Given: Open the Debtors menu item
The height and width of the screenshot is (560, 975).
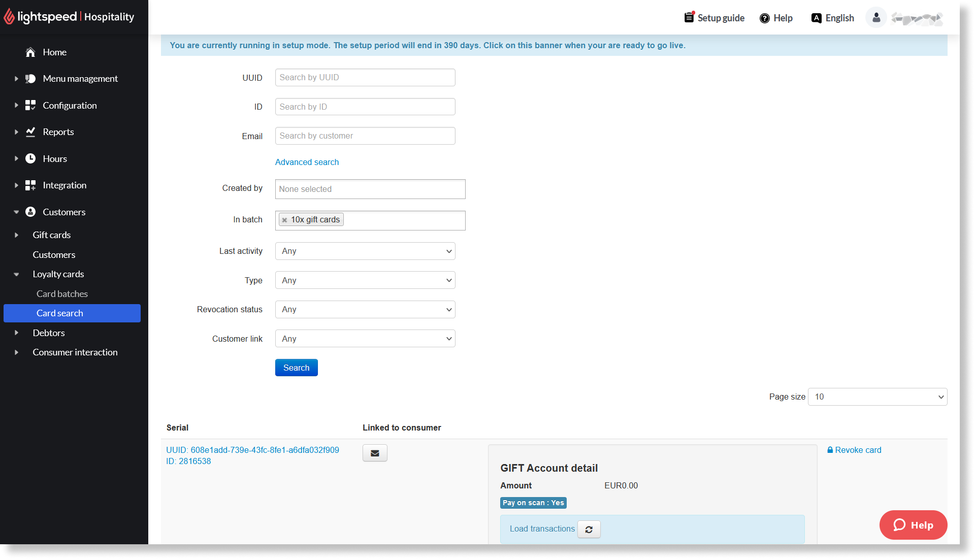Looking at the screenshot, I should pos(49,333).
